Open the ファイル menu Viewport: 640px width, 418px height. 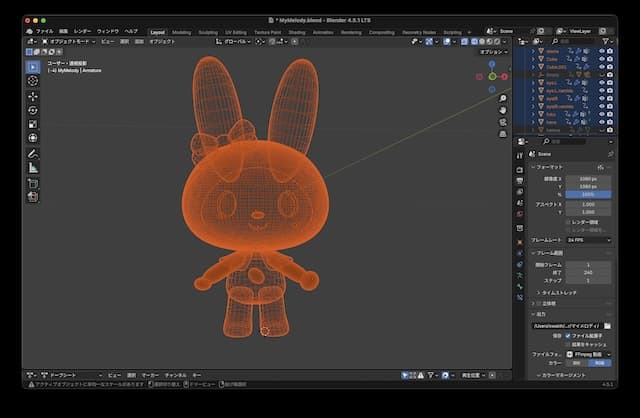44,31
